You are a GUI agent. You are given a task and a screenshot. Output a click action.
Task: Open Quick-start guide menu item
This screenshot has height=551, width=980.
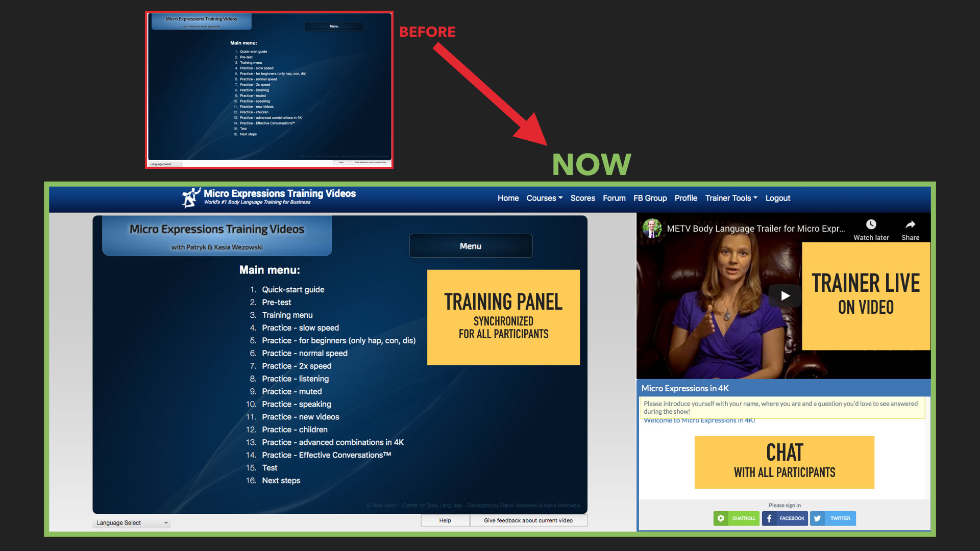pos(293,289)
